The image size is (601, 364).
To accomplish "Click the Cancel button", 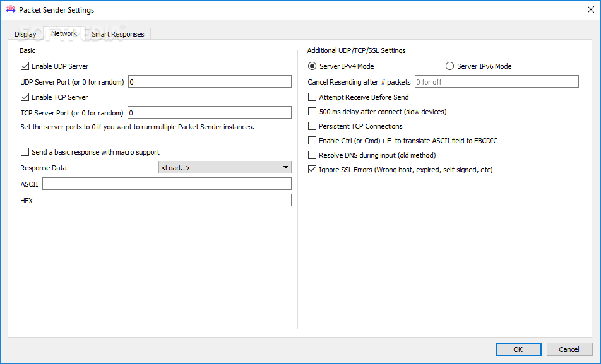I will 569,349.
